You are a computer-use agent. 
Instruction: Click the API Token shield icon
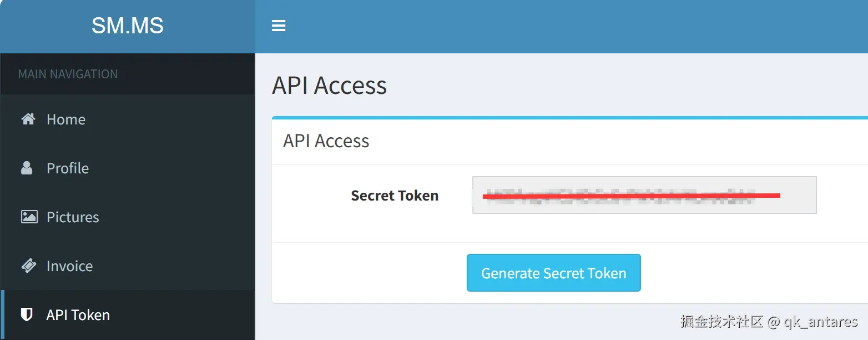[x=26, y=314]
